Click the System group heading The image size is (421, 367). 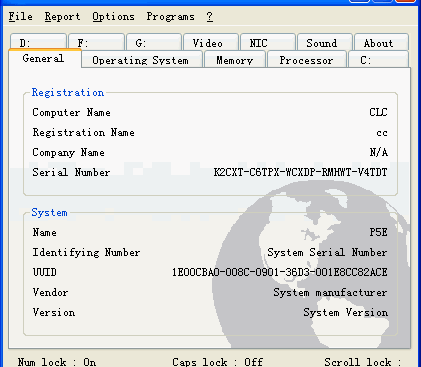(49, 212)
